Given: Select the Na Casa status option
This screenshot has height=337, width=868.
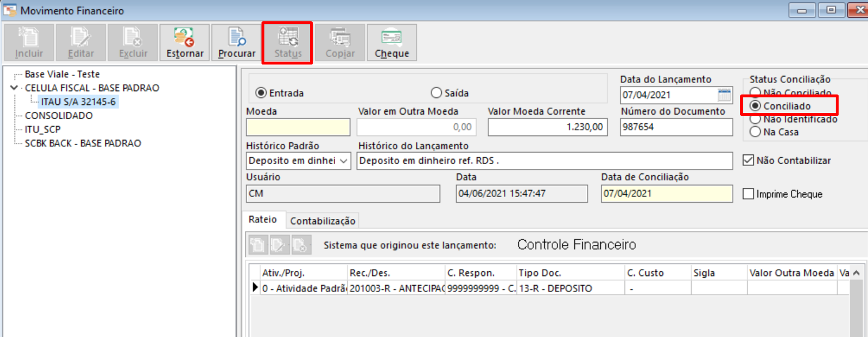Looking at the screenshot, I should click(x=774, y=132).
